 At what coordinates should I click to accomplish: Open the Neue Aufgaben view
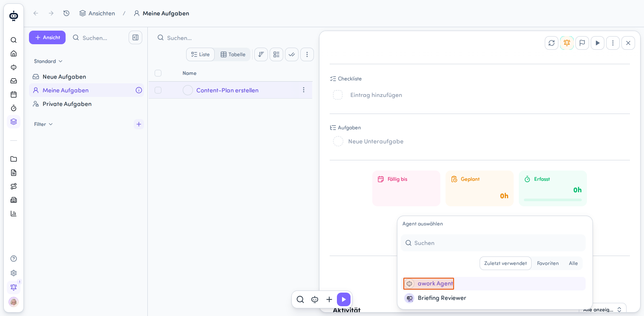[x=86, y=77]
